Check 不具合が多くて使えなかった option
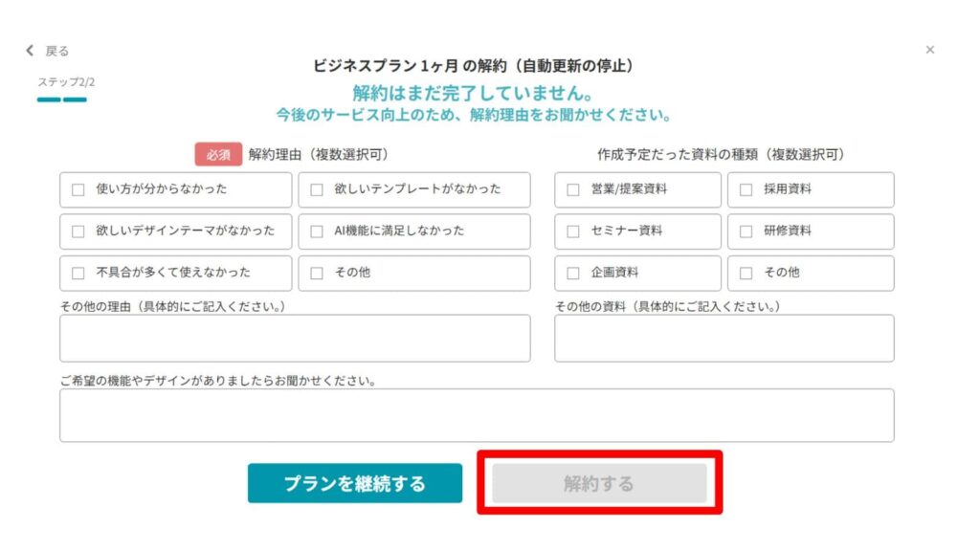Image resolution: width=980 pixels, height=551 pixels. pos(78,274)
